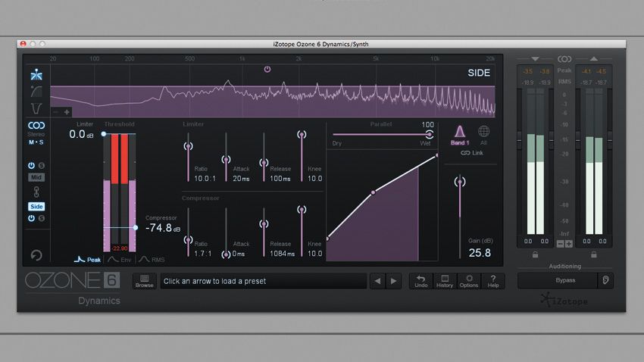Click the Limiter ratio value 10.0:1
The height and width of the screenshot is (362, 644).
pos(205,179)
